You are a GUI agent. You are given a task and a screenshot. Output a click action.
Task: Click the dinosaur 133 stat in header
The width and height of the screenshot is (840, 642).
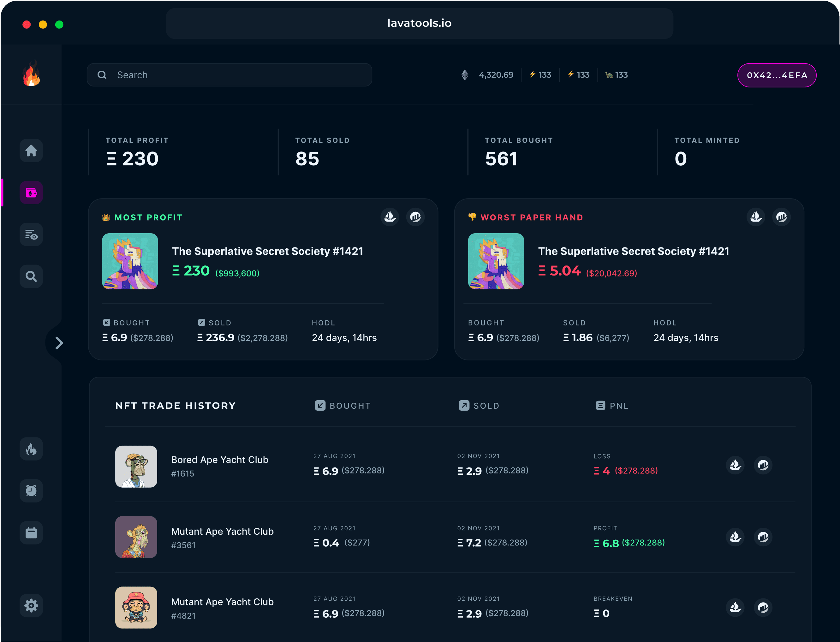(617, 75)
